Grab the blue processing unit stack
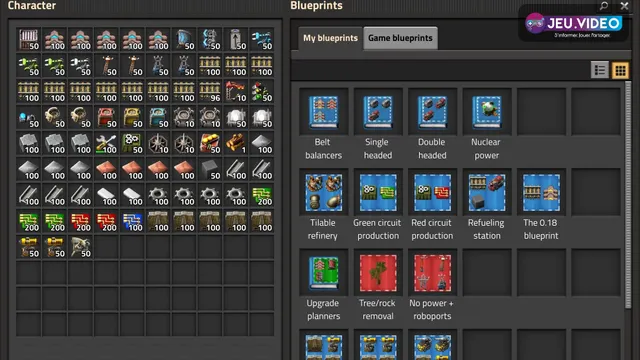 (x=132, y=221)
